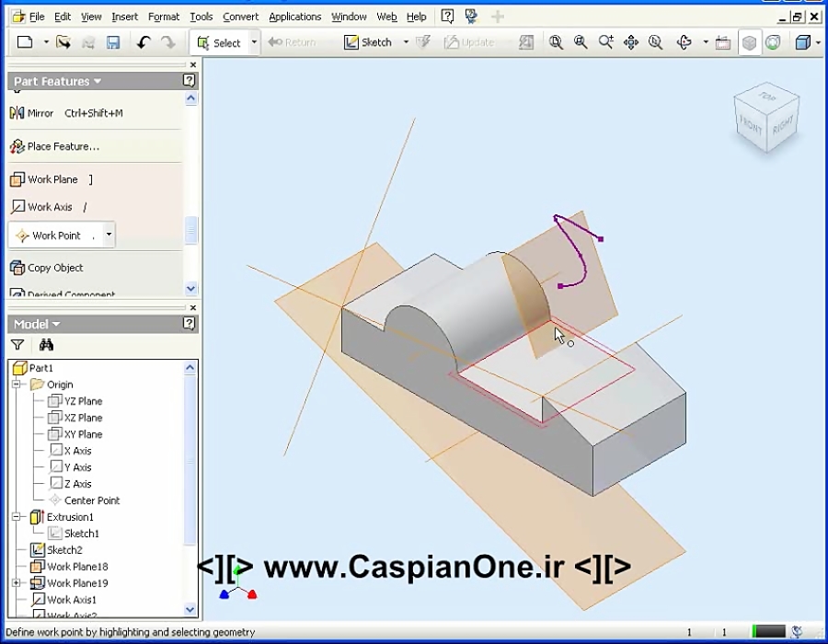
Task: Select XY Plane in the browser
Action: 75,434
